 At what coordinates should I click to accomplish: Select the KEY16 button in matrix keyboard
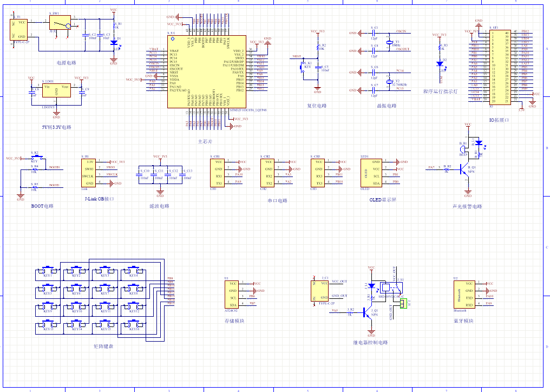[x=133, y=324]
